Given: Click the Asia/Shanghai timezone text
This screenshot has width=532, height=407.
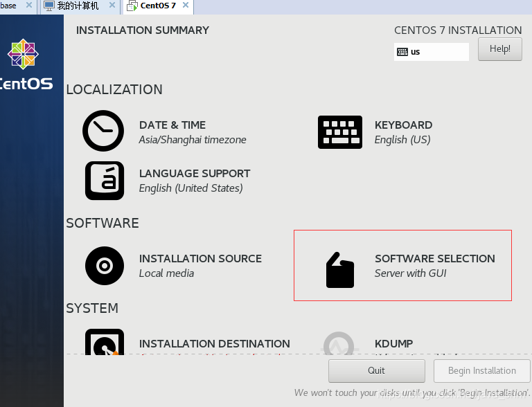Looking at the screenshot, I should click(x=193, y=140).
